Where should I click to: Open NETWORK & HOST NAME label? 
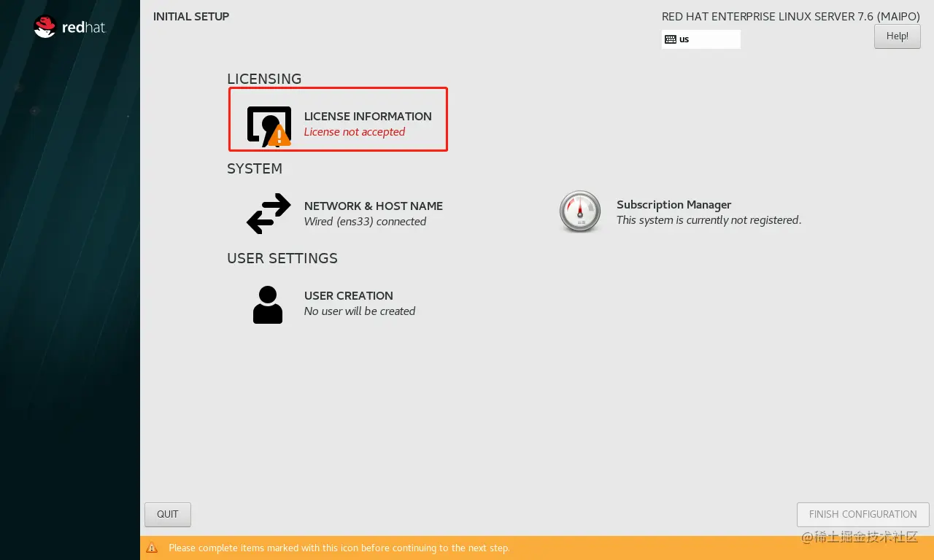click(x=374, y=206)
